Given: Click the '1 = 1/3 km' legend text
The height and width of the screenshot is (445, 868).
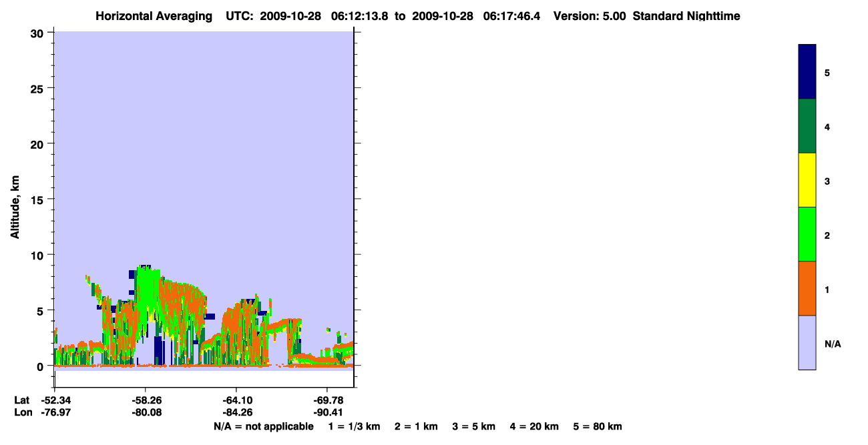Looking at the screenshot, I should 355,426.
